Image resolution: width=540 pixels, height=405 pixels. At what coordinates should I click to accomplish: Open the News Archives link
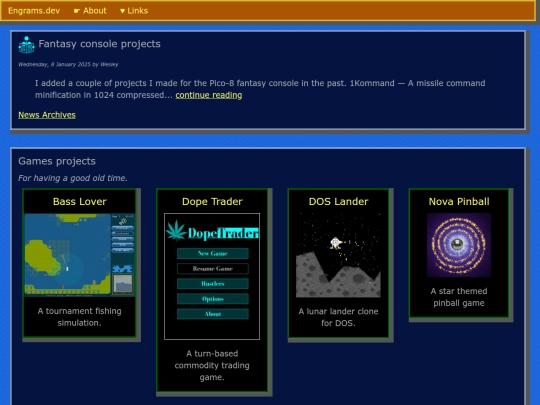click(x=47, y=115)
